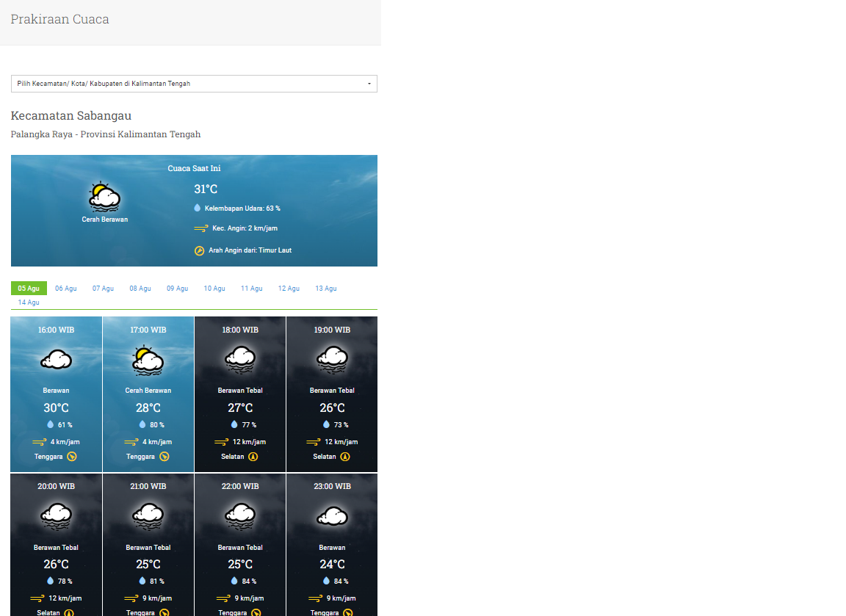846x616 pixels.
Task: Click the humidity droplet next to 80 %
Action: pyautogui.click(x=142, y=424)
